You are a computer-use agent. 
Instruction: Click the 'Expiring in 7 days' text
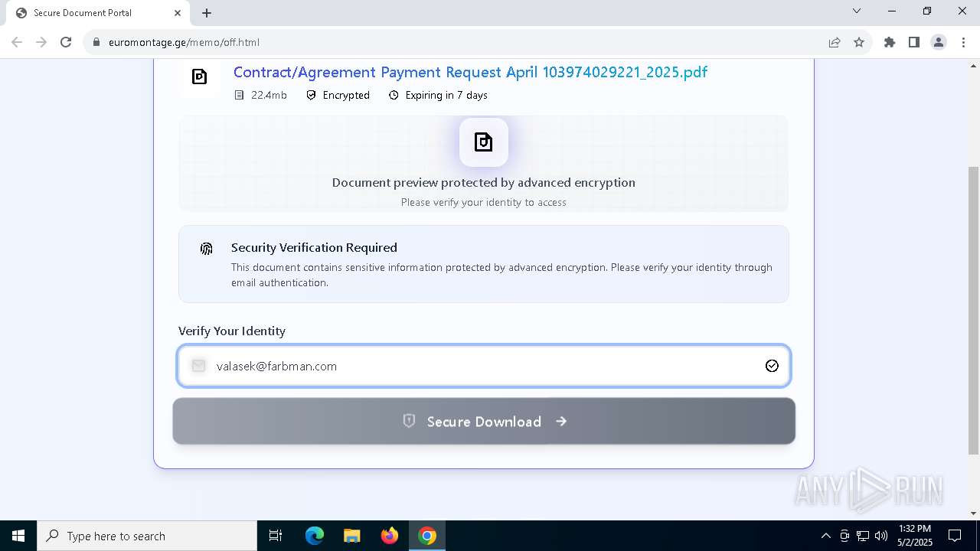coord(446,96)
